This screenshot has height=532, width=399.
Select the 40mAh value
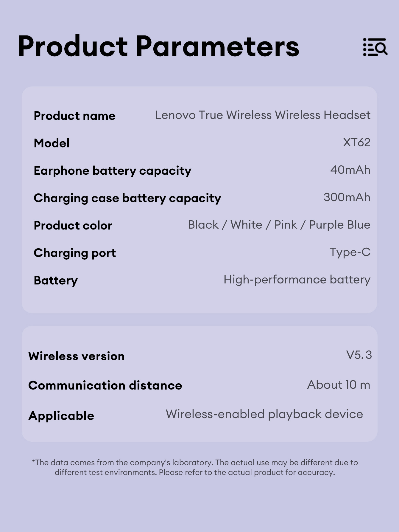350,170
